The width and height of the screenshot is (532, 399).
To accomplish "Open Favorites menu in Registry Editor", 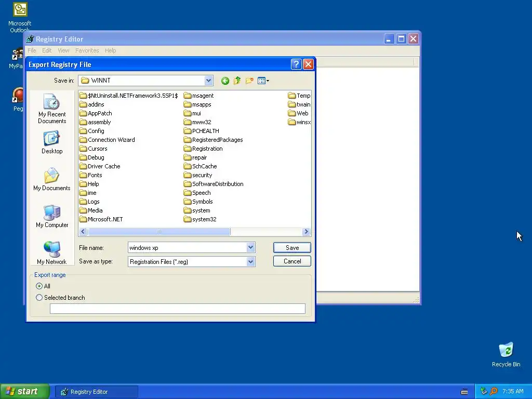I will coord(87,50).
